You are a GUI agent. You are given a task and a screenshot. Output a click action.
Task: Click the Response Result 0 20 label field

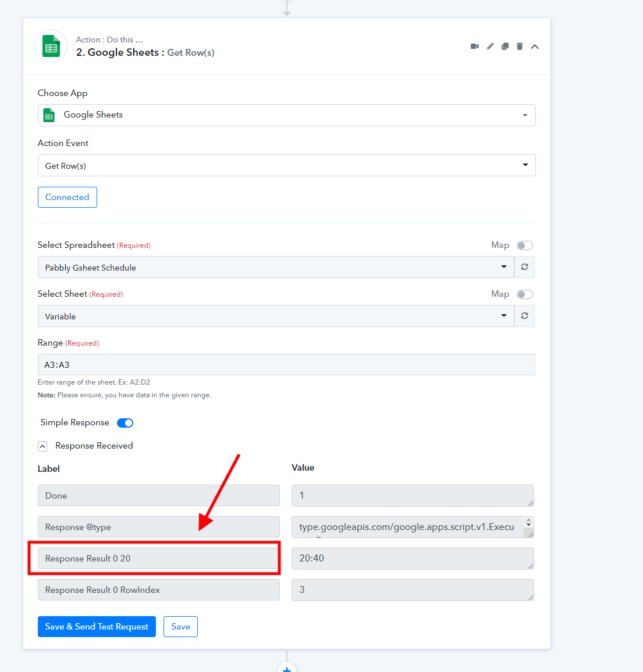159,559
